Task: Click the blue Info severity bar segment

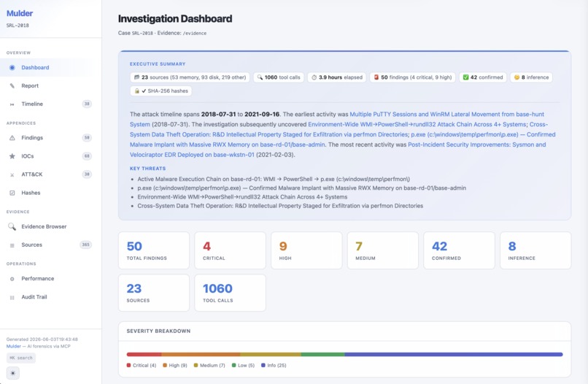Action: [x=454, y=354]
